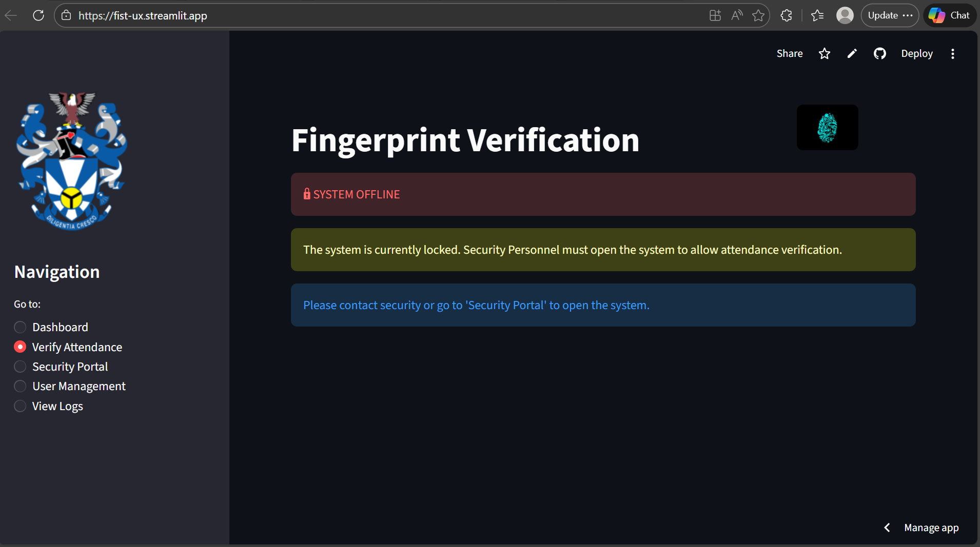
Task: Open the browser favorites list icon
Action: coord(817,15)
